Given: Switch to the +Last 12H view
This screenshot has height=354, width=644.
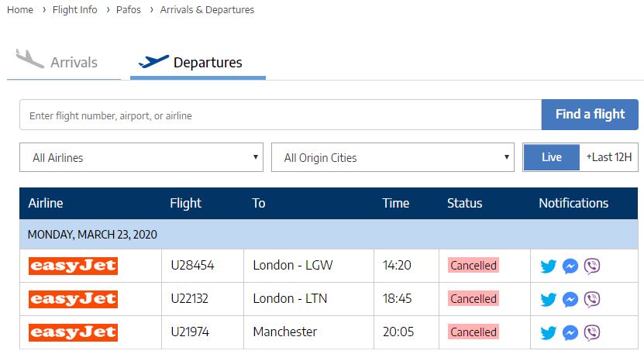Looking at the screenshot, I should (609, 157).
